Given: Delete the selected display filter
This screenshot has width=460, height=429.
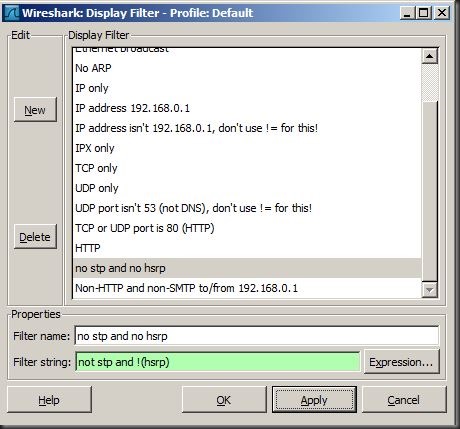Looking at the screenshot, I should pyautogui.click(x=35, y=237).
